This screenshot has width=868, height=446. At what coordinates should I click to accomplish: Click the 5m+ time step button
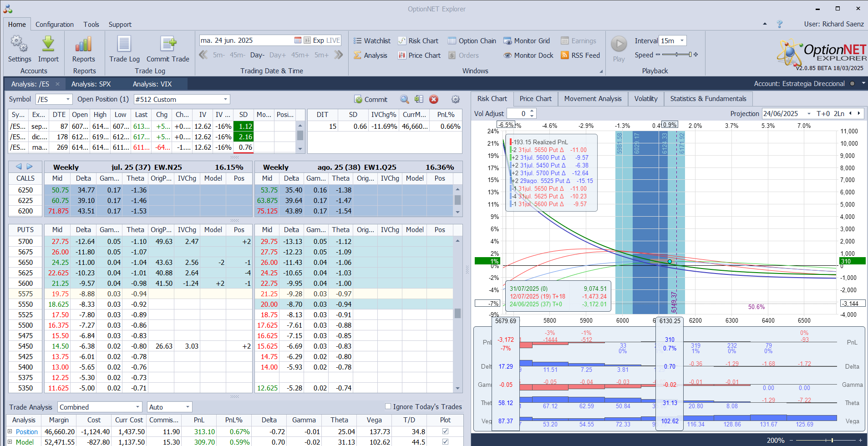click(321, 55)
